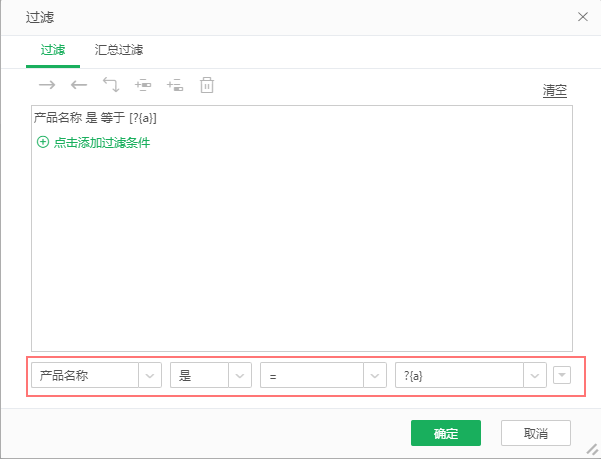This screenshot has height=459, width=601.
Task: Click the small gray arrow button after value
Action: 562,375
